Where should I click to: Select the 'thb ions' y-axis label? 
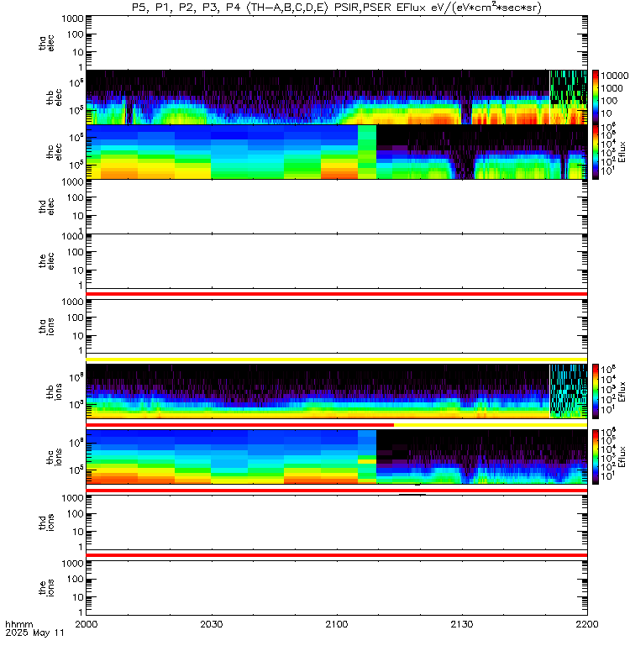[x=54, y=391]
